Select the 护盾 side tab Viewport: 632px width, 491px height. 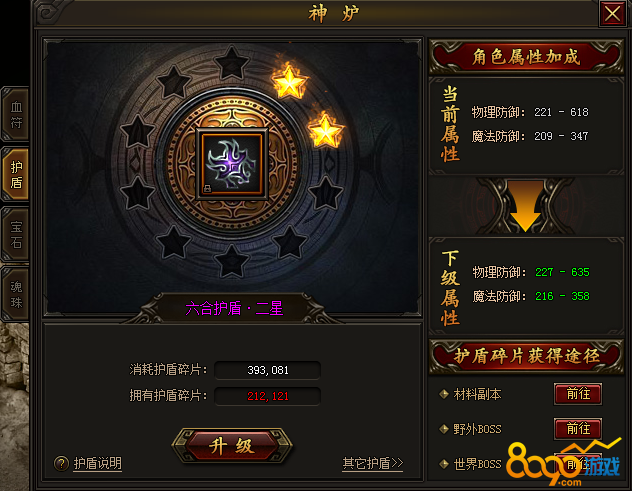[x=15, y=174]
